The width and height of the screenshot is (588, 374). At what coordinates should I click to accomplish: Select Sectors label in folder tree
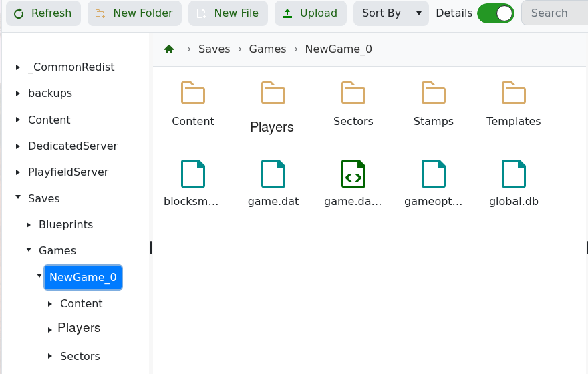[x=80, y=356]
